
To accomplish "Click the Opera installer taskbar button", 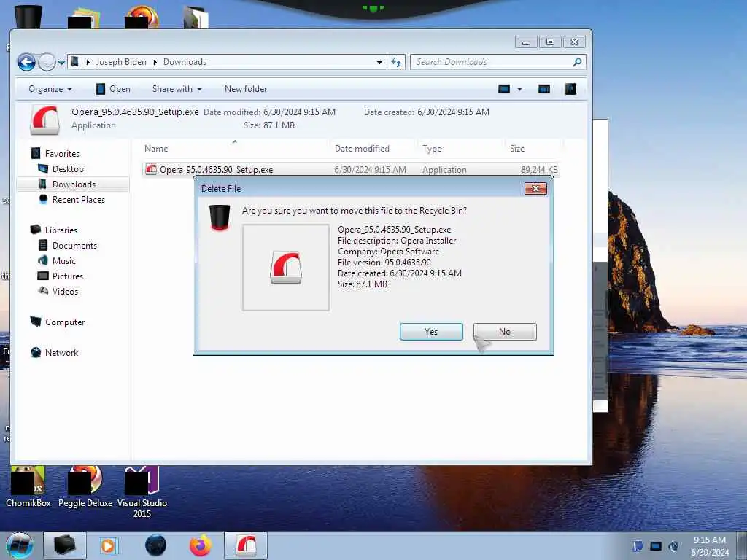I will coord(246,545).
